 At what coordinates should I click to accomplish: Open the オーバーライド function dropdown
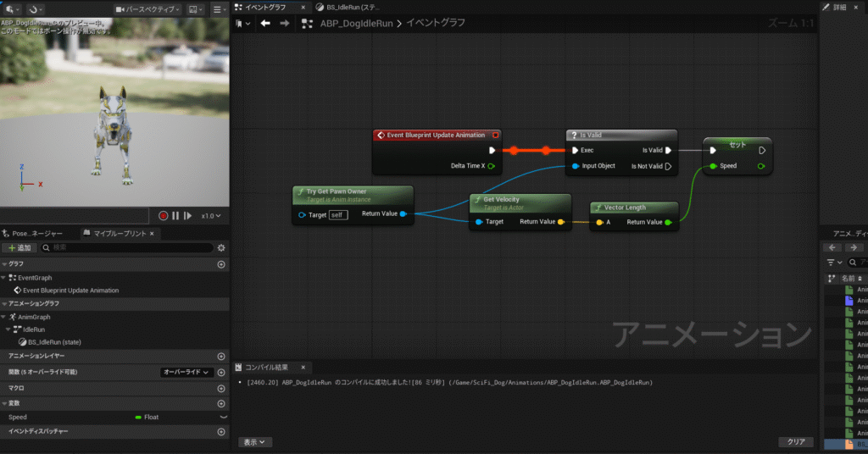click(186, 372)
